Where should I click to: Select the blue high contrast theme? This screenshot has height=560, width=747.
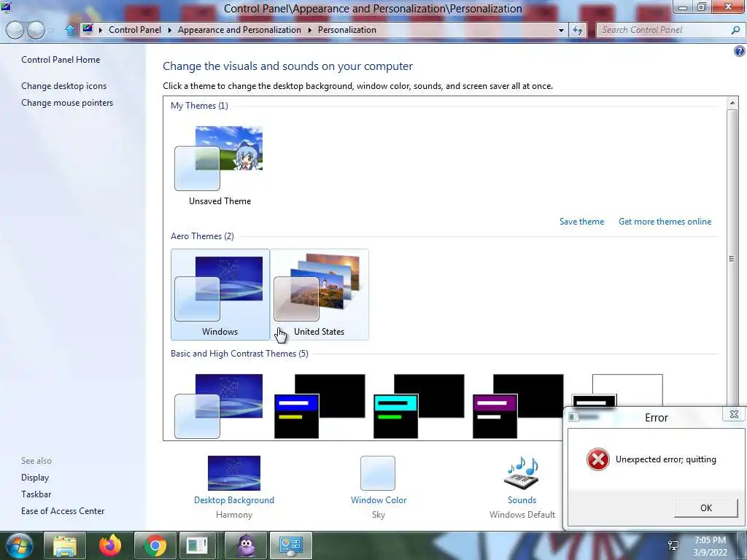click(320, 406)
